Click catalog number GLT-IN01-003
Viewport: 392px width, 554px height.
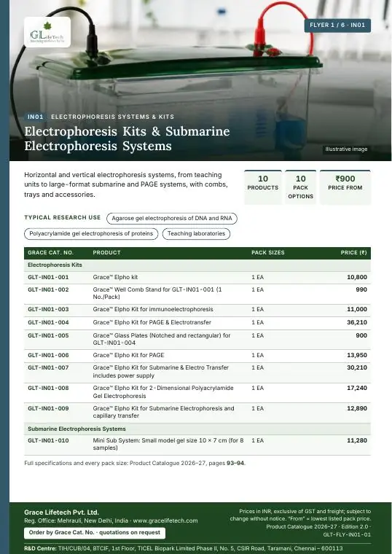point(48,310)
